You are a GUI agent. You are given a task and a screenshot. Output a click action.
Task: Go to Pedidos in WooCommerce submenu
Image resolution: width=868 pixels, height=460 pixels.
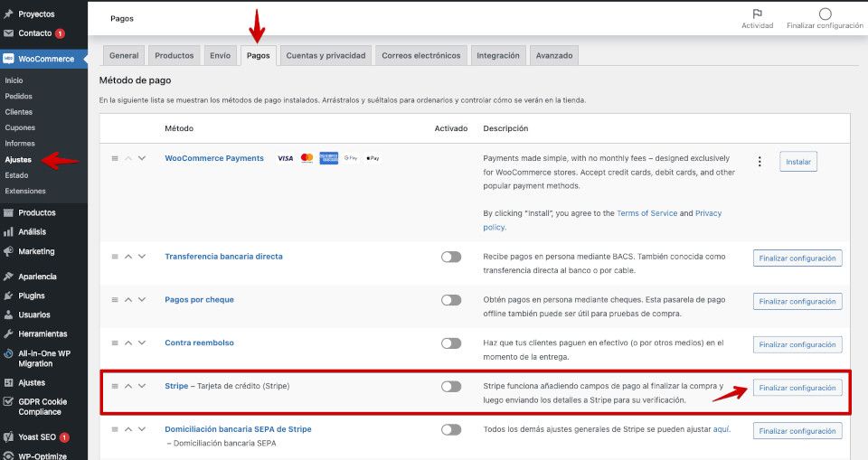click(19, 97)
